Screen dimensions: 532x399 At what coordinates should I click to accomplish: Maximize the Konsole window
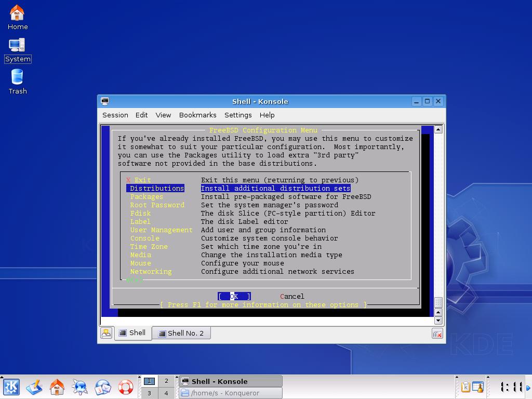[x=428, y=101]
